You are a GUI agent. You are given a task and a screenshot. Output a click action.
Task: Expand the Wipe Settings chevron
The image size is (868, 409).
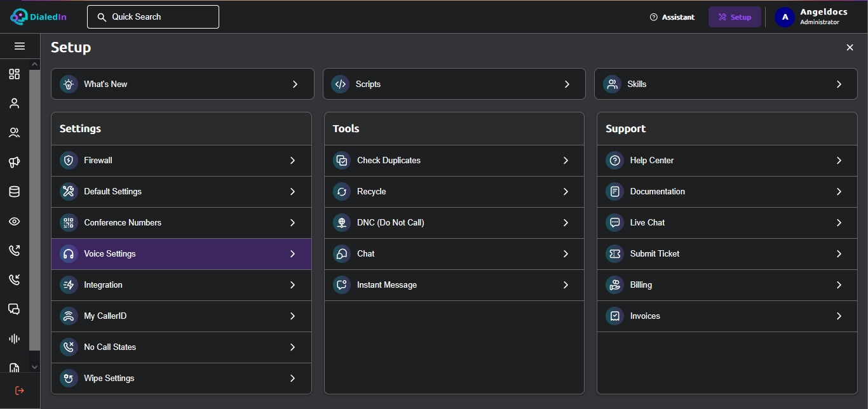[292, 379]
